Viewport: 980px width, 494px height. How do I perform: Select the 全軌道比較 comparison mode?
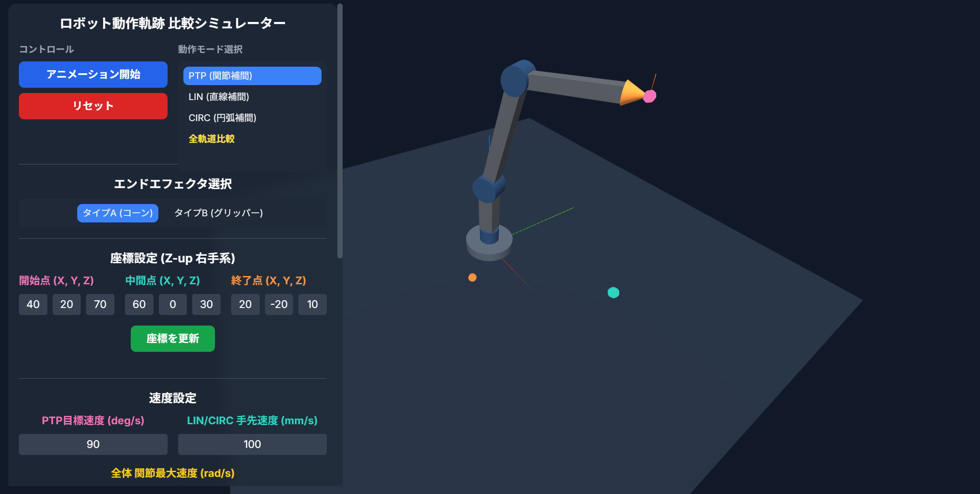(212, 139)
